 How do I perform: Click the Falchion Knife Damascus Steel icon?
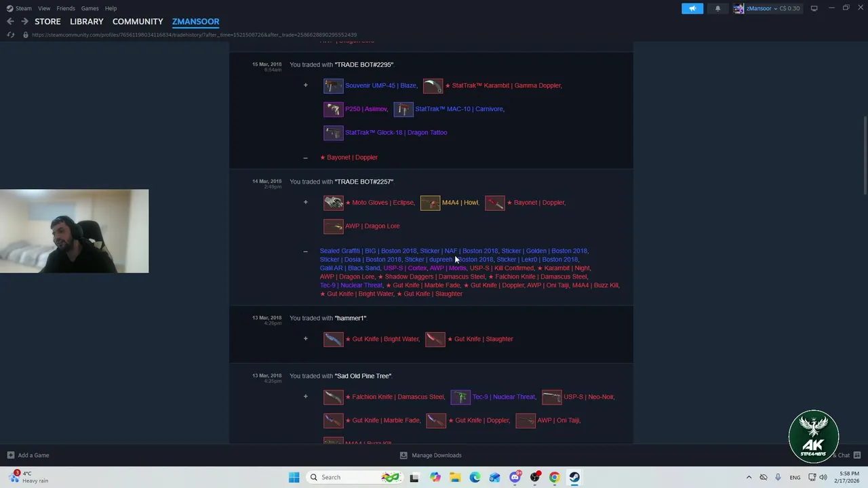pos(333,397)
